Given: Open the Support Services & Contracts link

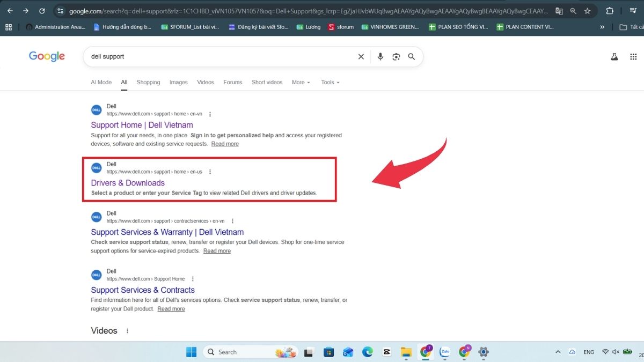Looking at the screenshot, I should (143, 290).
